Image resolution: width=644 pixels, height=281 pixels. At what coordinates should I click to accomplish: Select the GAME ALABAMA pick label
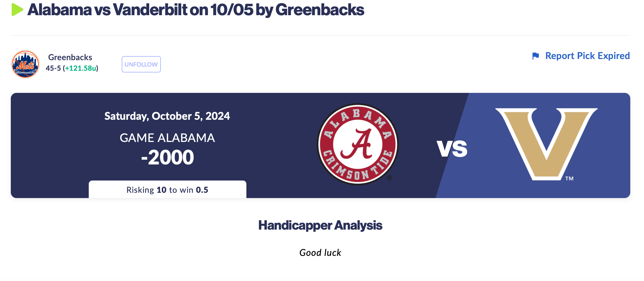167,138
